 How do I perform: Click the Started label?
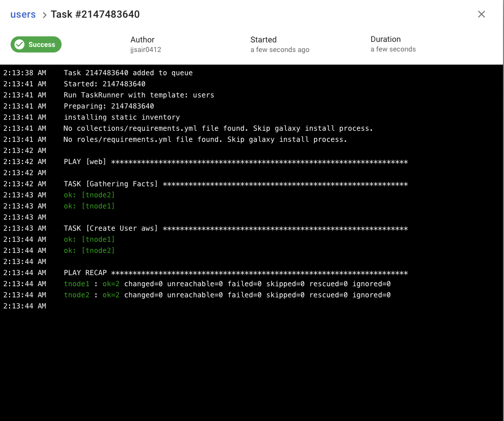tap(263, 39)
